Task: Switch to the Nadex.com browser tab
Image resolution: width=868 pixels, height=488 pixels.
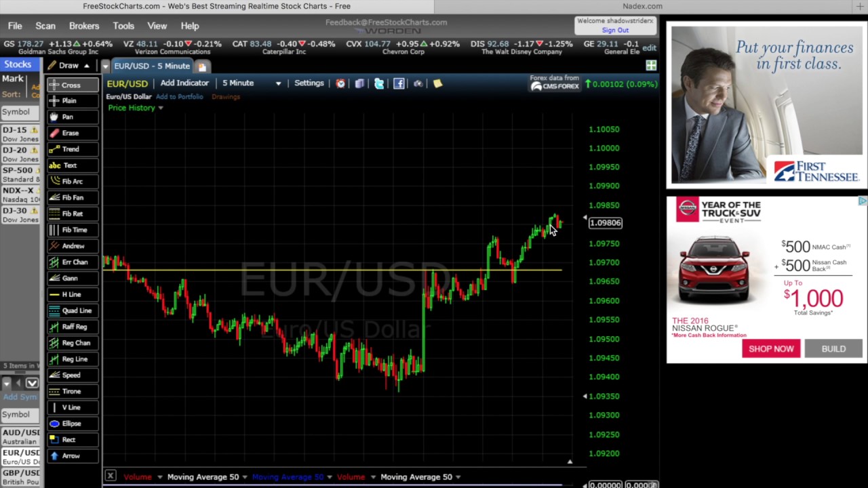Action: click(642, 6)
